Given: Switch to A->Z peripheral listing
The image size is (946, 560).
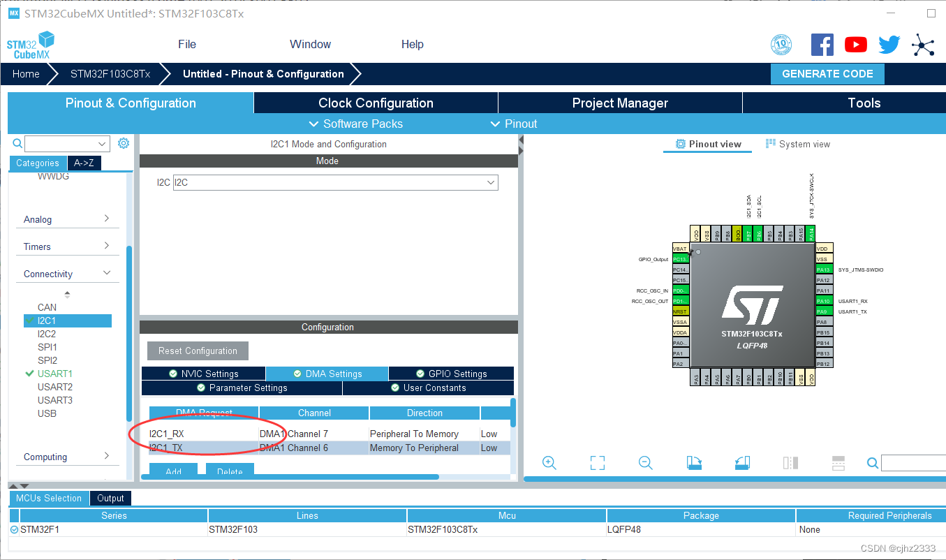Looking at the screenshot, I should pyautogui.click(x=84, y=163).
